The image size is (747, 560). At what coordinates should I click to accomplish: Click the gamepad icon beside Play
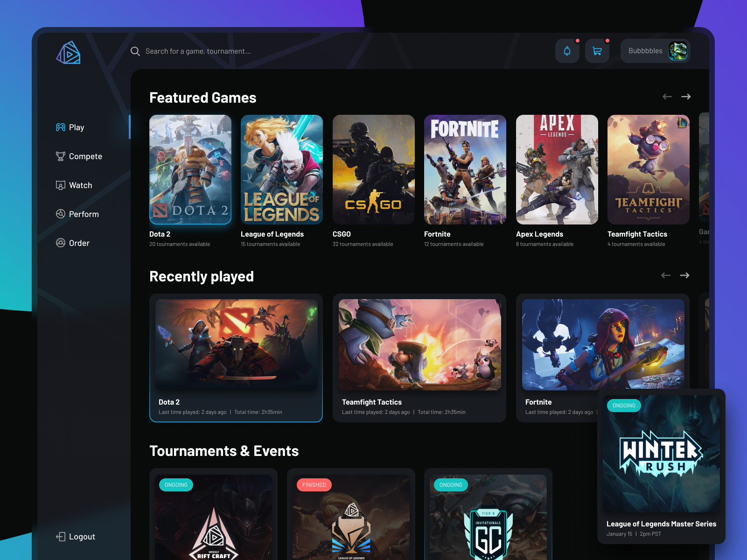61,127
